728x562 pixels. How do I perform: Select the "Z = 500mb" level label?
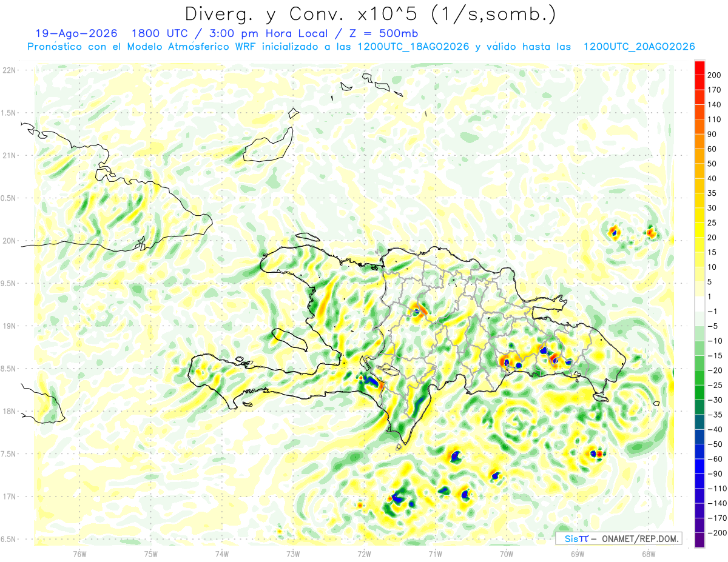383,33
